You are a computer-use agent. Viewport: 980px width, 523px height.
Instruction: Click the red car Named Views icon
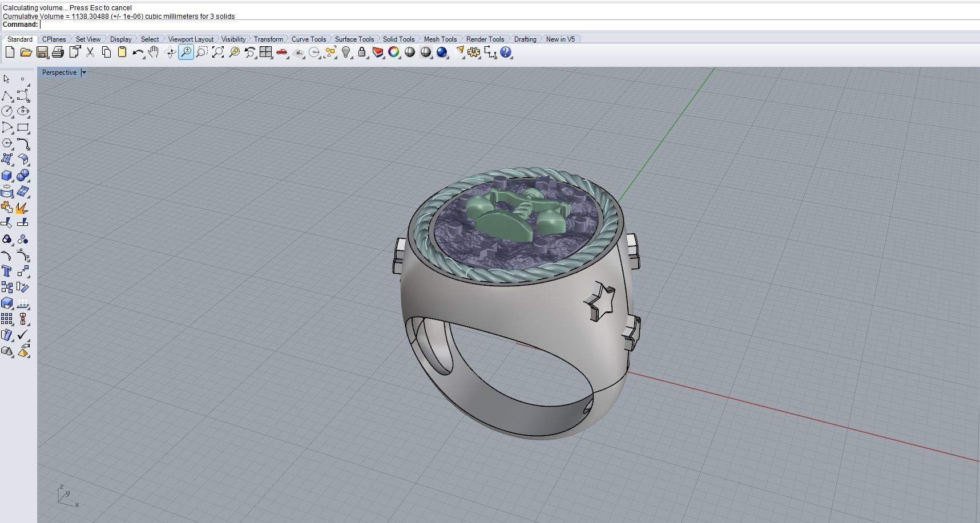tap(282, 52)
